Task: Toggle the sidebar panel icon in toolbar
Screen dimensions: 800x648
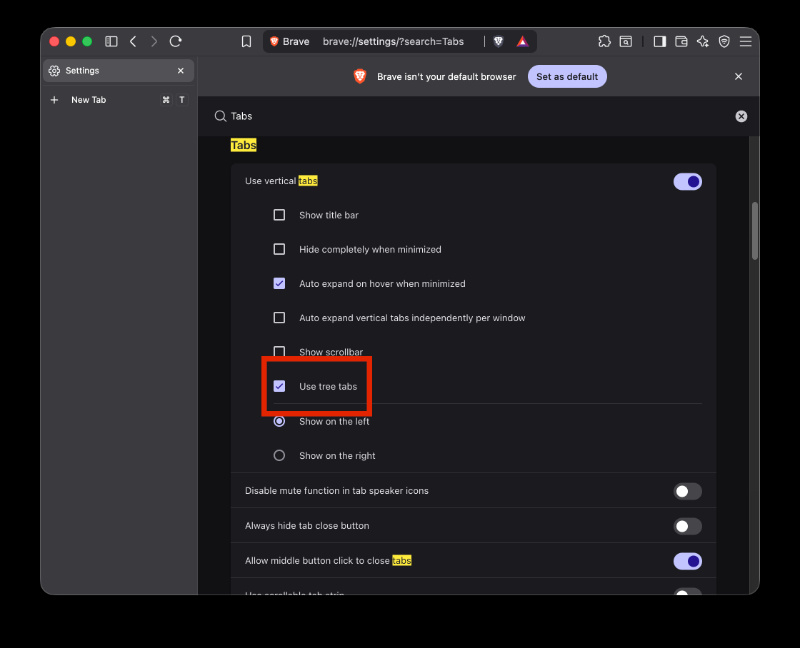Action: (x=111, y=41)
